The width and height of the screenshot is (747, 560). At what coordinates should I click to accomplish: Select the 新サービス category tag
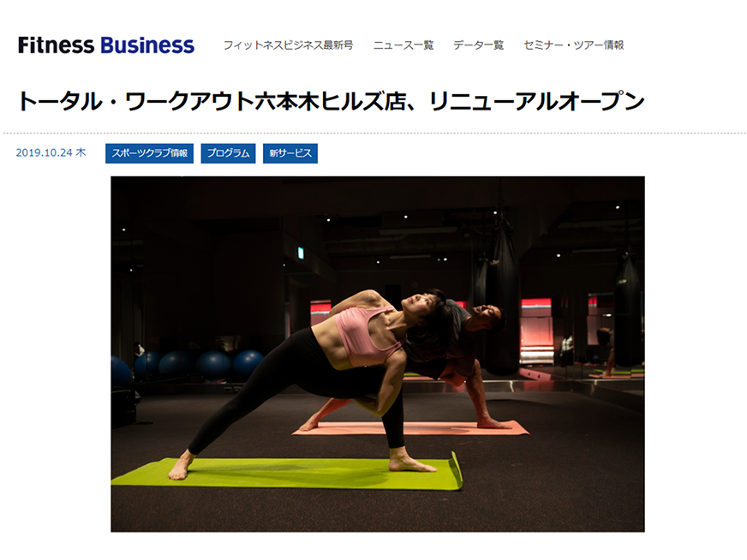[x=290, y=153]
